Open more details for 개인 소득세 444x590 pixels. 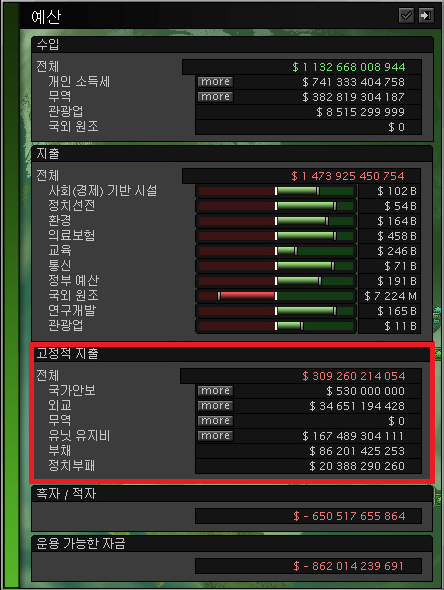tap(215, 82)
